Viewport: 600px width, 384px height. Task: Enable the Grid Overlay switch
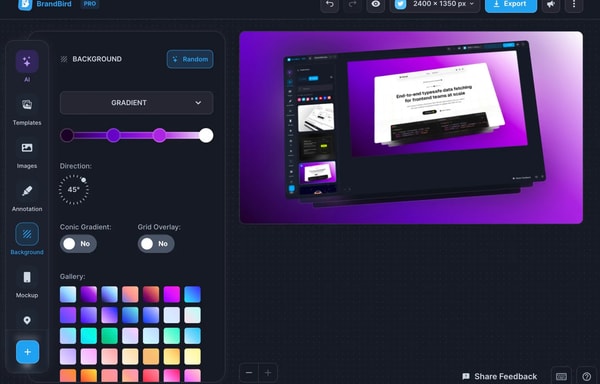point(156,244)
